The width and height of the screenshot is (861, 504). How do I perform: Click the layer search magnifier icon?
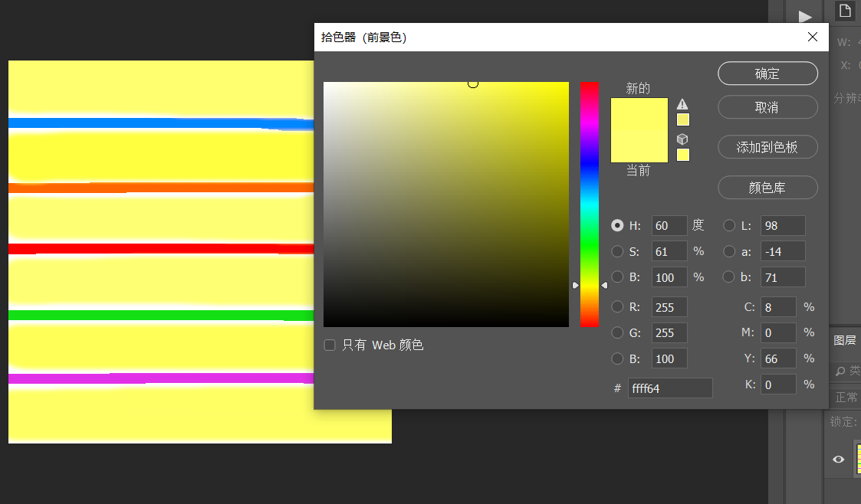coord(840,371)
